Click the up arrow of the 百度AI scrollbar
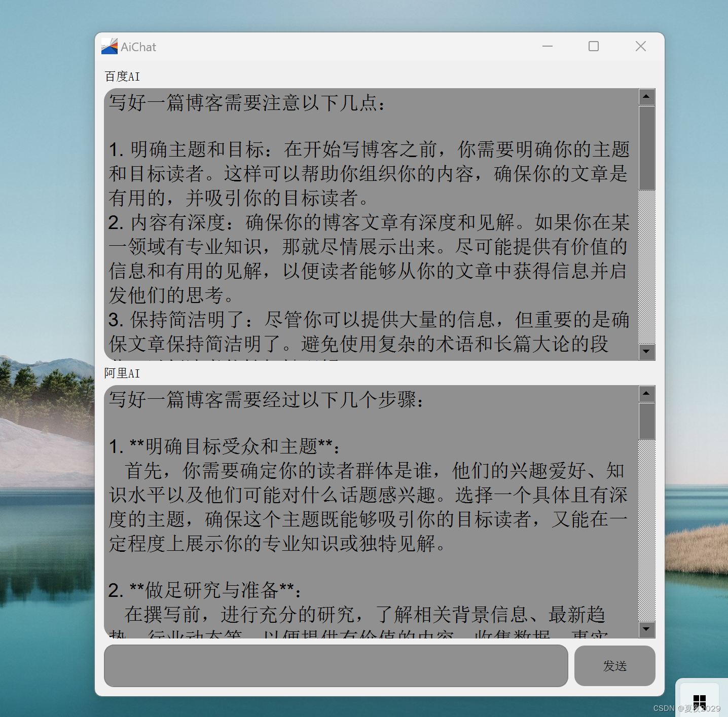Image resolution: width=728 pixels, height=717 pixels. coord(646,97)
